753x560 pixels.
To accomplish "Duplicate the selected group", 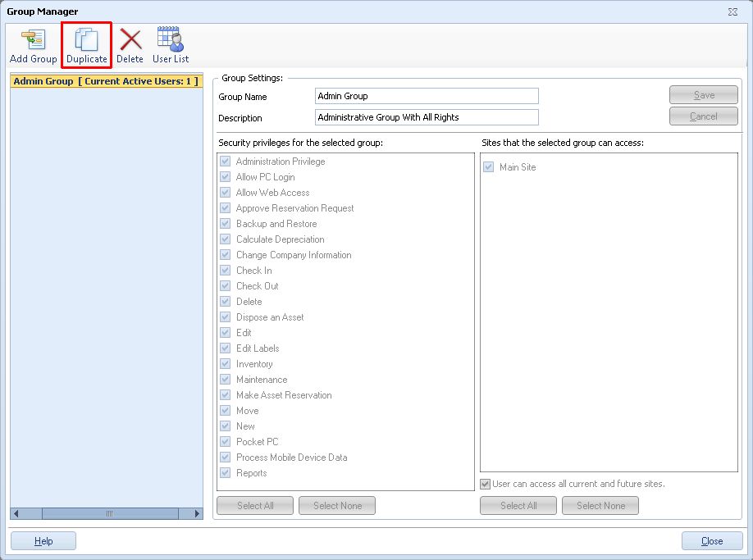I will (x=86, y=45).
